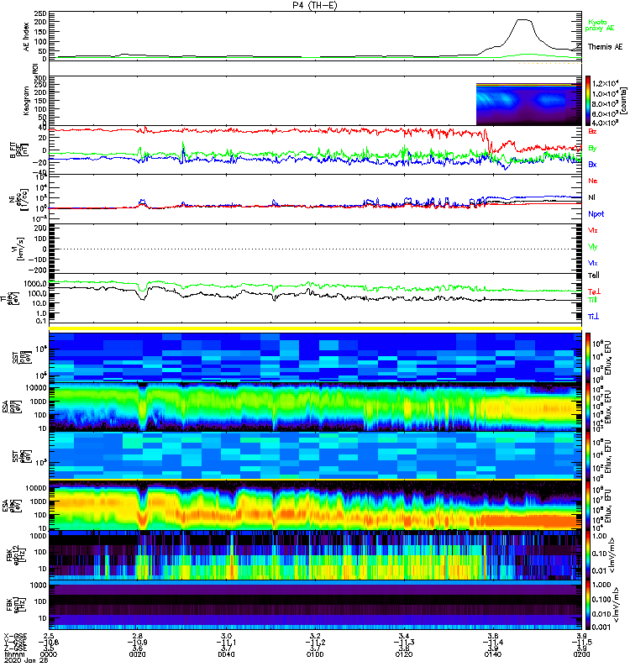
Task: Click the 0140 time tick label
Action: click(x=492, y=654)
